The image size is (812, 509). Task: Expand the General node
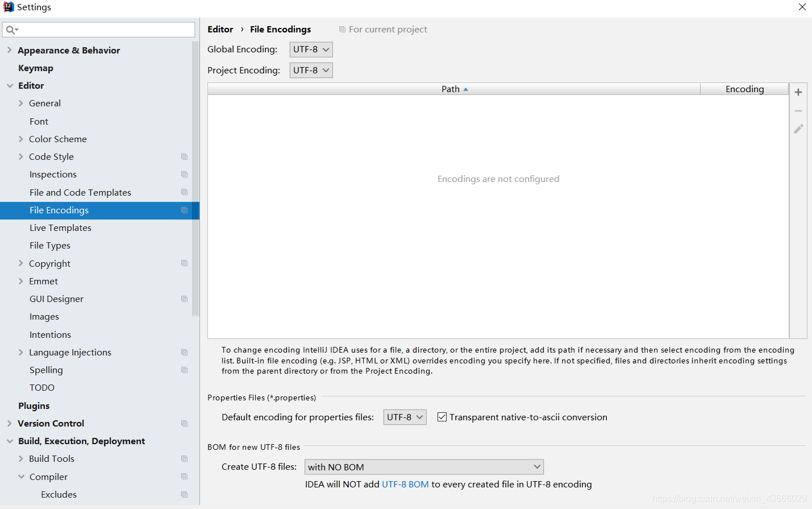pos(20,103)
